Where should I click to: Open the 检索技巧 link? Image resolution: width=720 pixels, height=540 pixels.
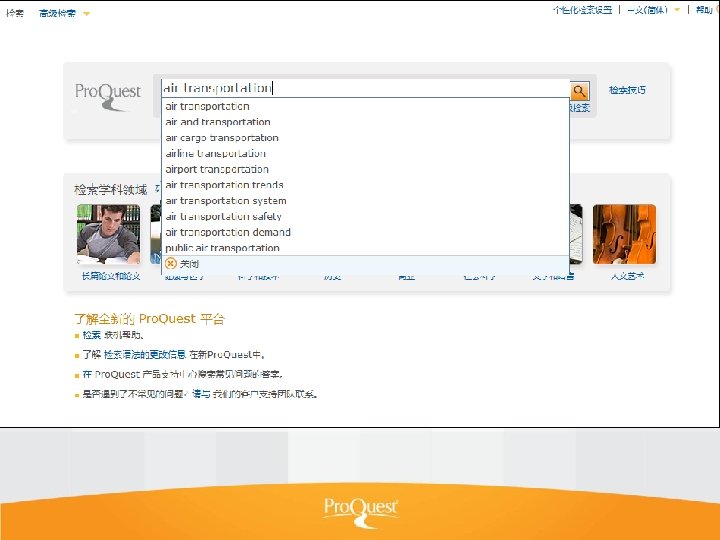tap(627, 90)
